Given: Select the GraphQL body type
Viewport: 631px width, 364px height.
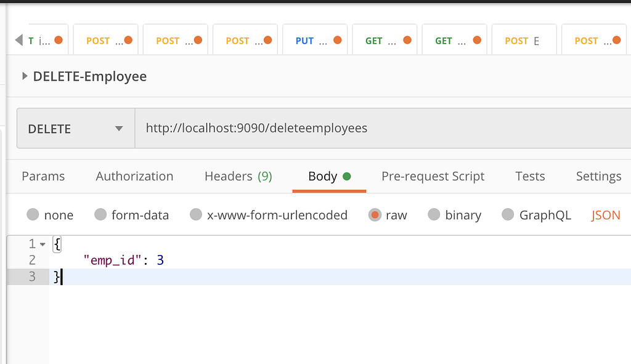Looking at the screenshot, I should pos(508,214).
